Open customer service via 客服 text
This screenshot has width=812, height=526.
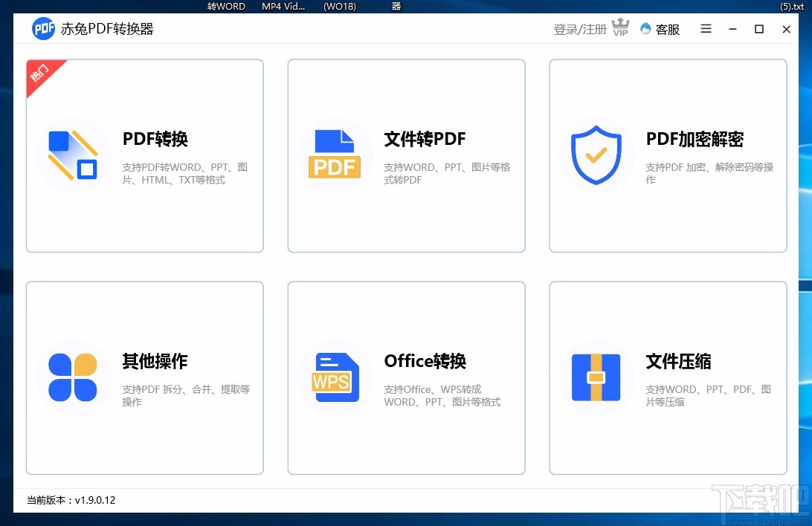666,29
